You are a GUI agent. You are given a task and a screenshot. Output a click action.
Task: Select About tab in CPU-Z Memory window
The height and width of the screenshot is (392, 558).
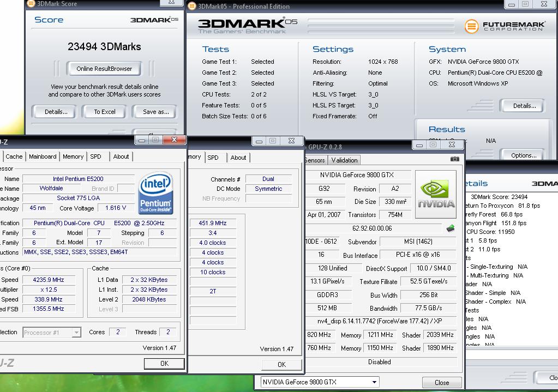click(x=238, y=158)
